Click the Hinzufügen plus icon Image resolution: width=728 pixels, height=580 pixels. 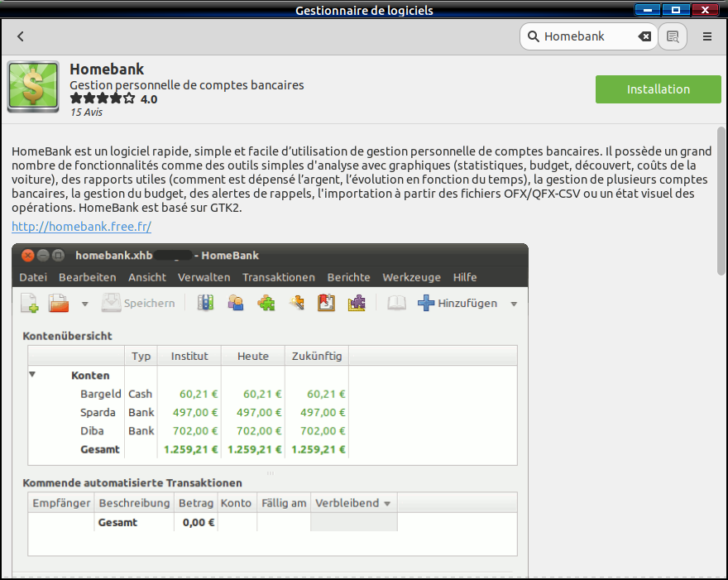[426, 303]
